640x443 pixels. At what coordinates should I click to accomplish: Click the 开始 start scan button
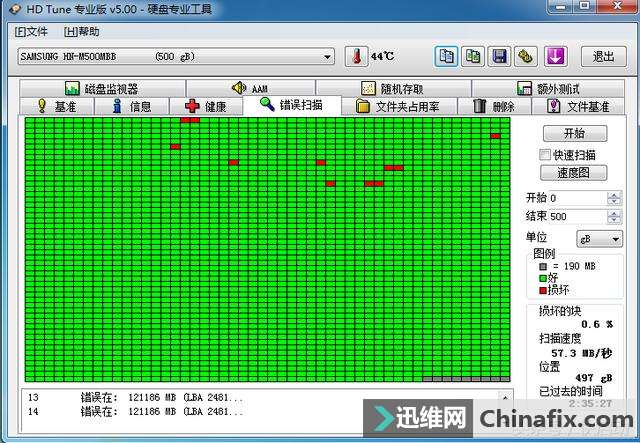tap(575, 133)
